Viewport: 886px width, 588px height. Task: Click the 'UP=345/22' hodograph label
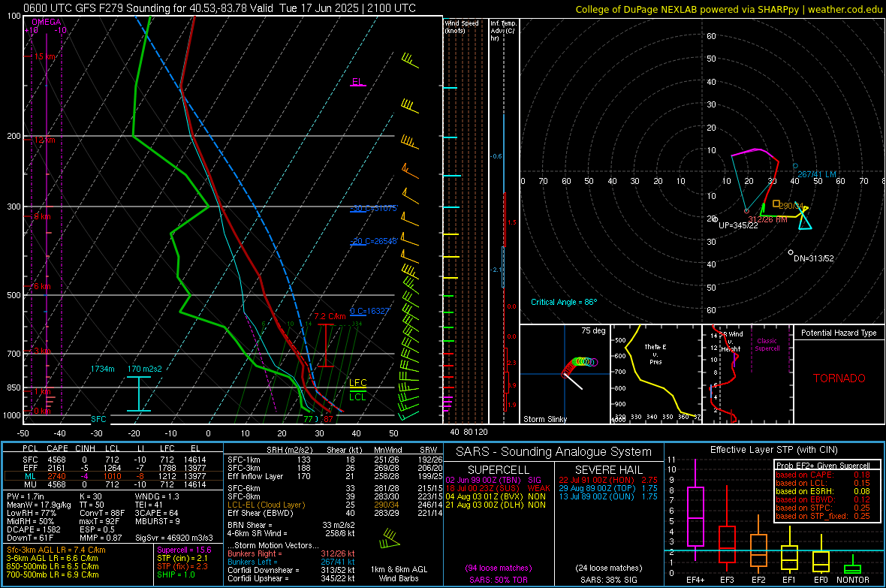pos(739,225)
